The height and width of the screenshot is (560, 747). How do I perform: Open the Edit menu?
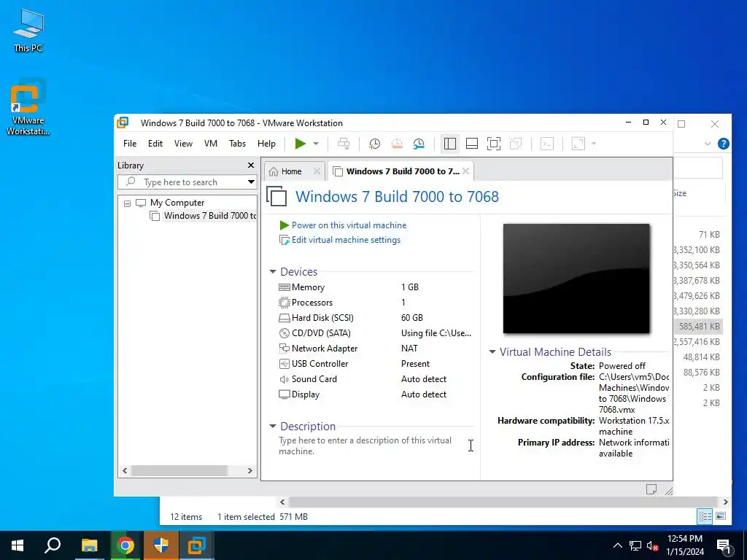click(155, 144)
